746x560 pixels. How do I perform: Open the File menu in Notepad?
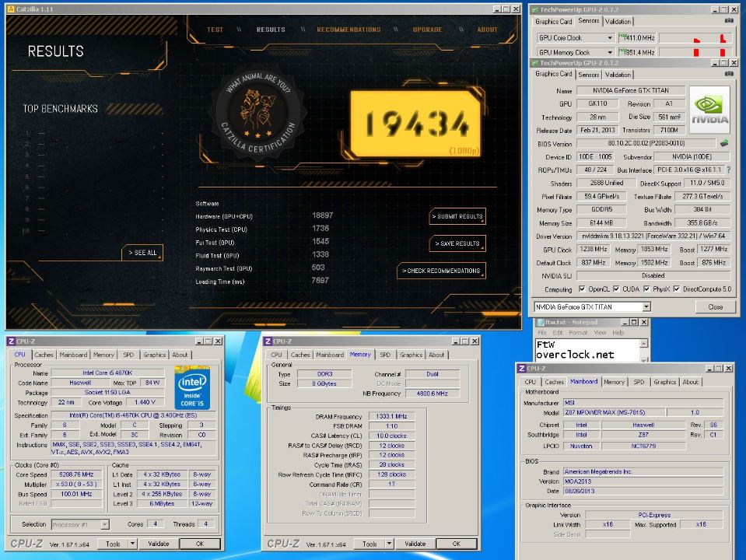[x=542, y=333]
